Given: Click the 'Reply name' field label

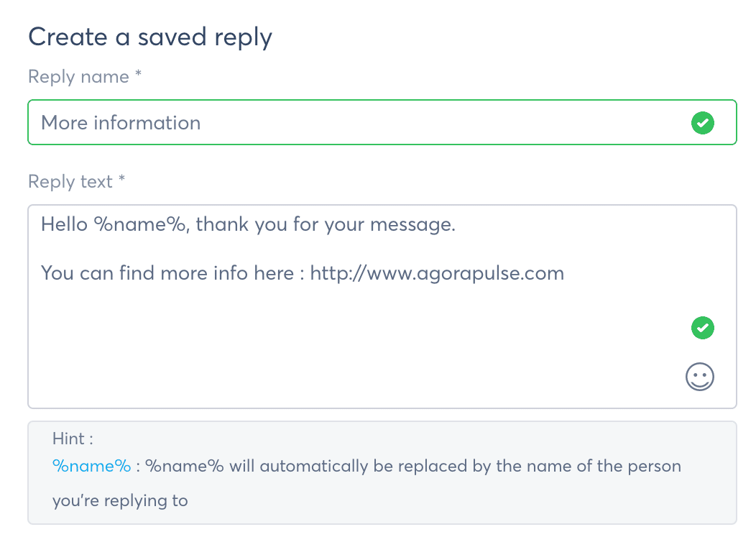Looking at the screenshot, I should (78, 77).
